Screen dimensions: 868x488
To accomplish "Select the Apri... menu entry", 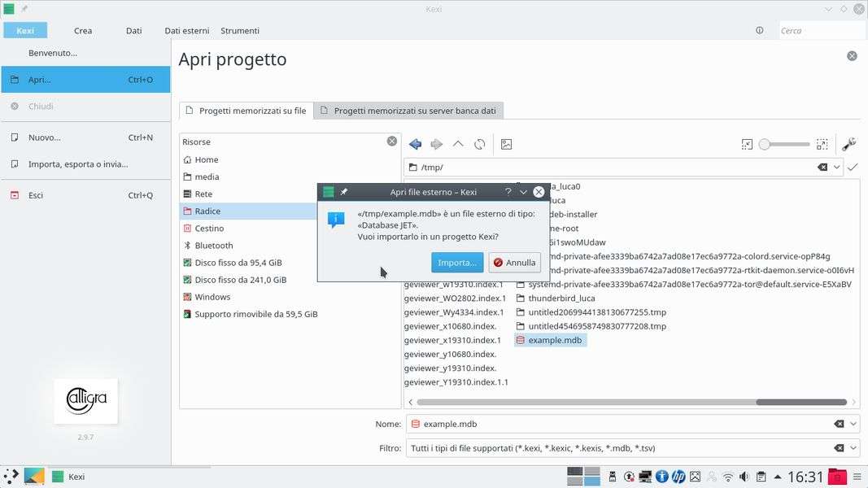I will point(85,80).
